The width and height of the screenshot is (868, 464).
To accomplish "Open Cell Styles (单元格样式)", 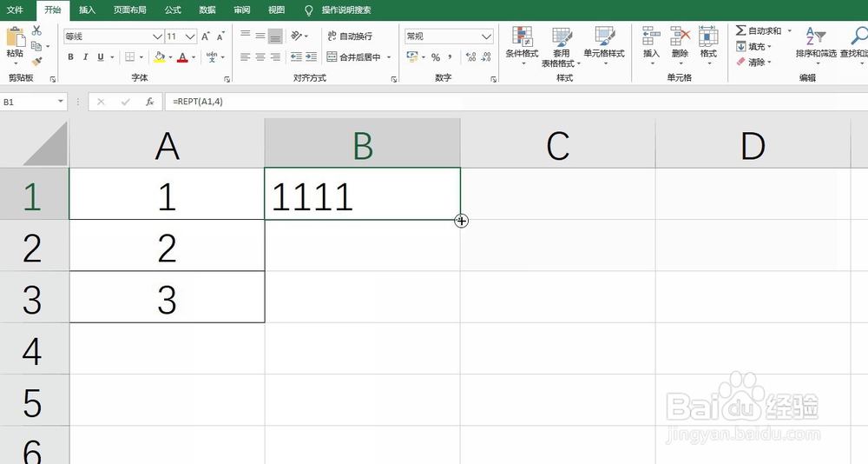I will pos(604,45).
